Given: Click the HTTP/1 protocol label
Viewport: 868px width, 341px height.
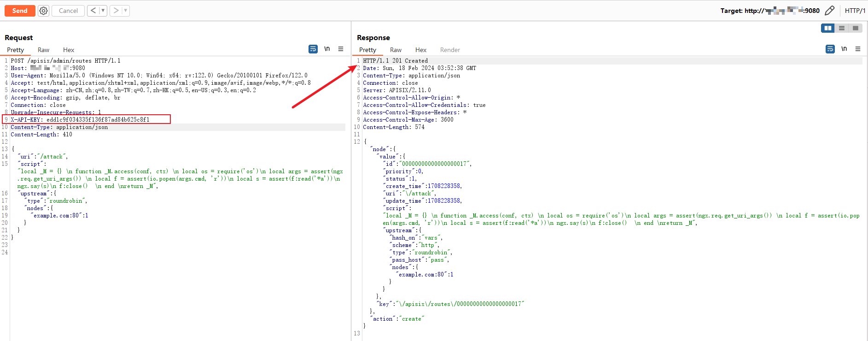Looking at the screenshot, I should pos(855,11).
